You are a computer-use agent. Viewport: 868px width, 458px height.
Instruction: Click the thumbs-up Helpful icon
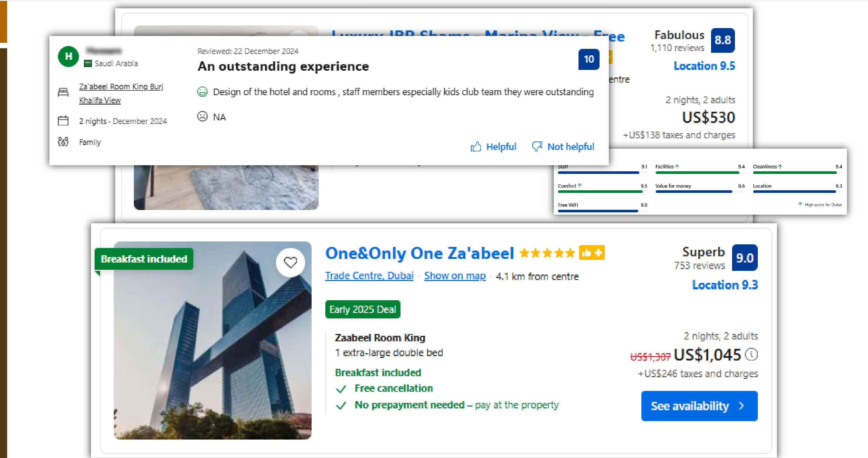tap(476, 147)
